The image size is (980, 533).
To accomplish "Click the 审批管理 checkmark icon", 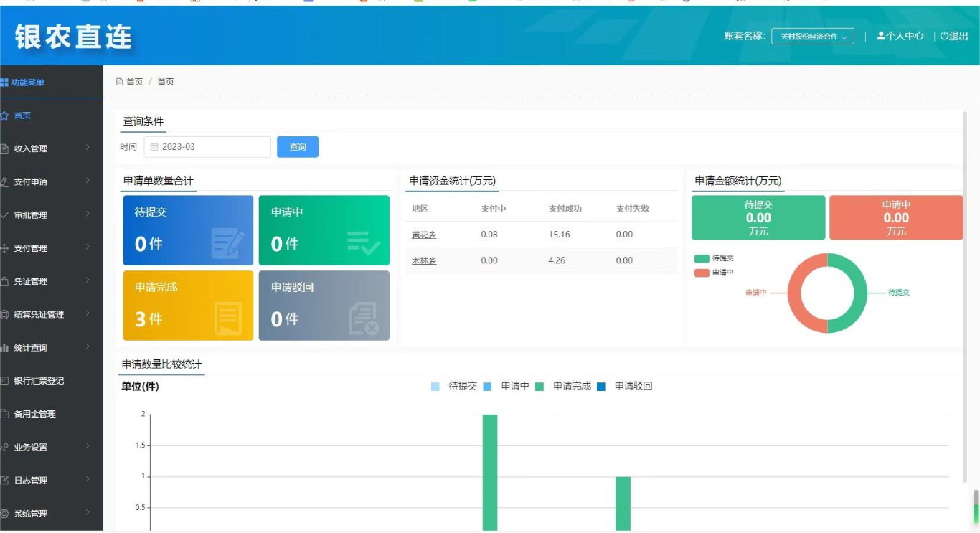I will tap(4, 214).
